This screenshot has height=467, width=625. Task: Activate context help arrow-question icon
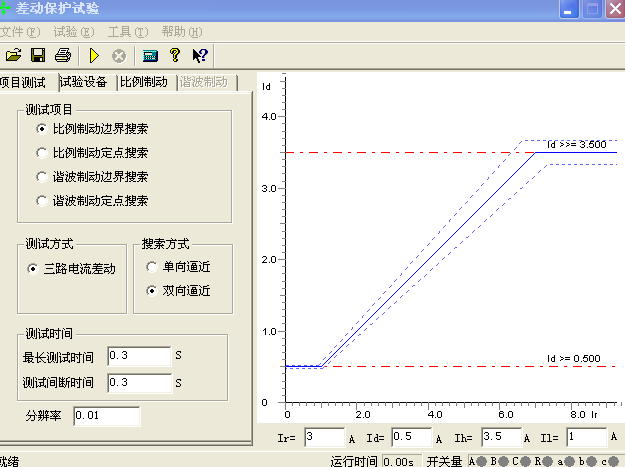[x=200, y=55]
